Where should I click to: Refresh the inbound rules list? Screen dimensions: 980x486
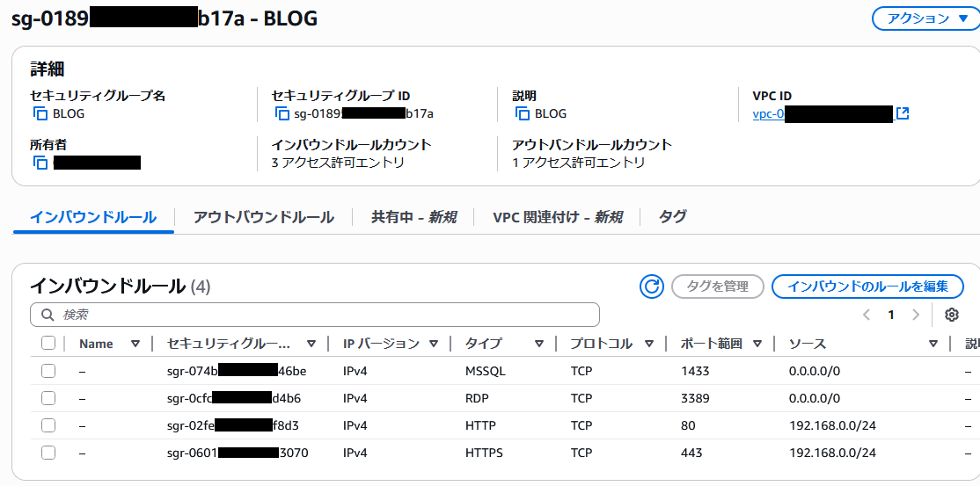coord(652,287)
